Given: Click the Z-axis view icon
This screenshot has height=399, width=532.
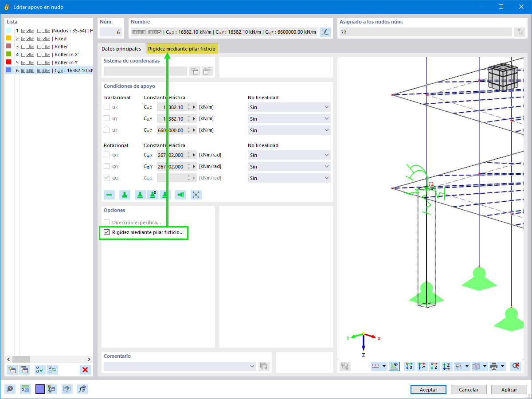Looking at the screenshot, I should 434,366.
